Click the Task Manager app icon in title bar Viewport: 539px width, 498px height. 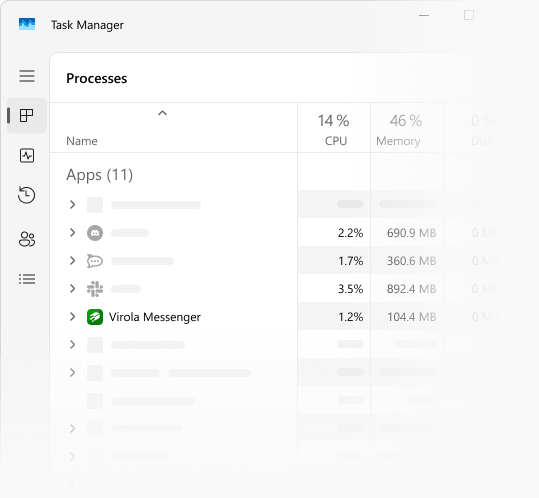[27, 24]
